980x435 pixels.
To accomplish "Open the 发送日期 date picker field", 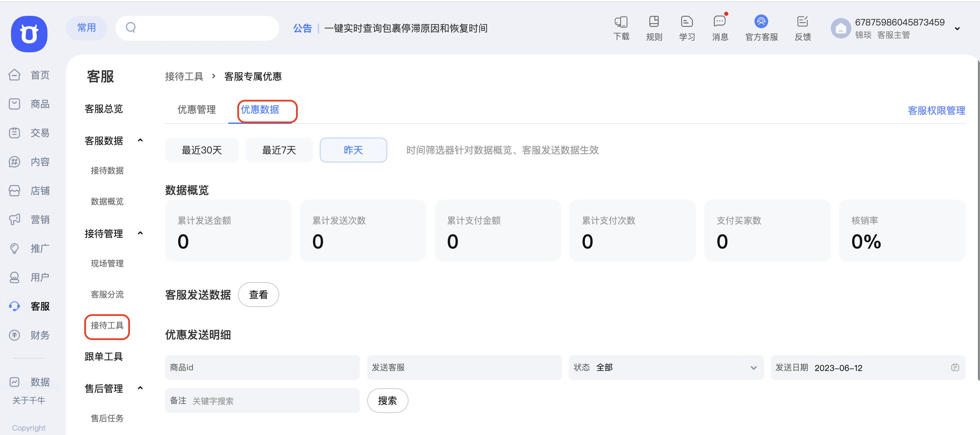I will click(868, 368).
